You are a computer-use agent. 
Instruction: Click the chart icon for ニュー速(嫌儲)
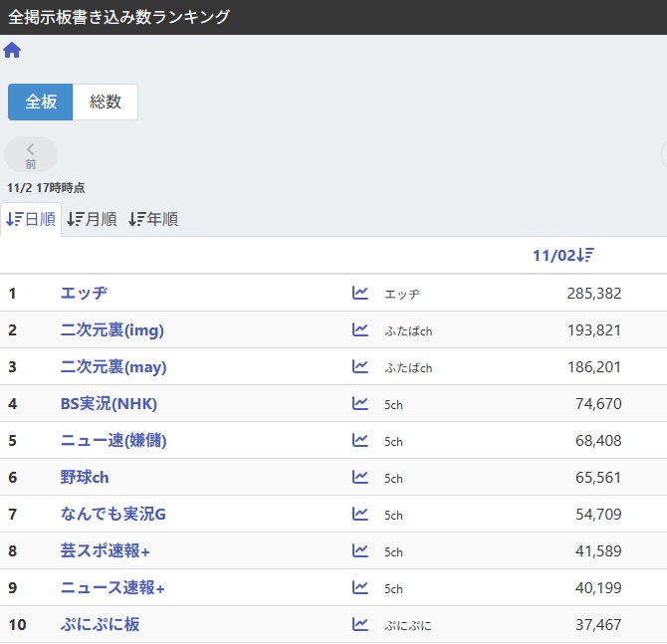point(360,441)
